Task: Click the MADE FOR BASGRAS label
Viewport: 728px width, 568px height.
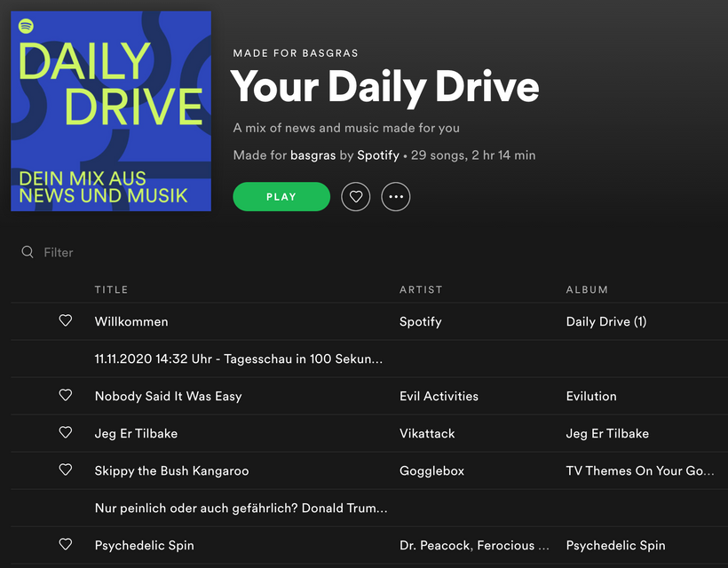Action: [x=296, y=53]
